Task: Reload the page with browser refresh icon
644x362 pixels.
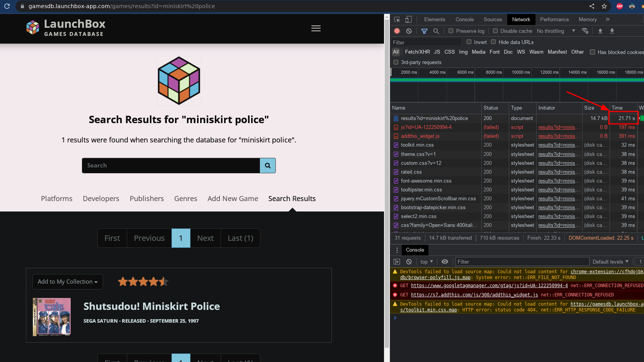Action: click(7, 6)
